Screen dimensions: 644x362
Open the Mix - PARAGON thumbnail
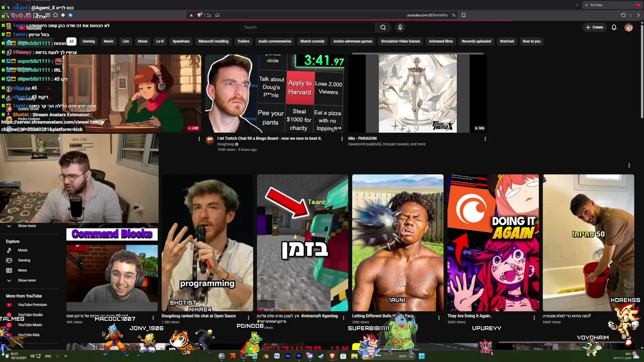[x=418, y=94]
